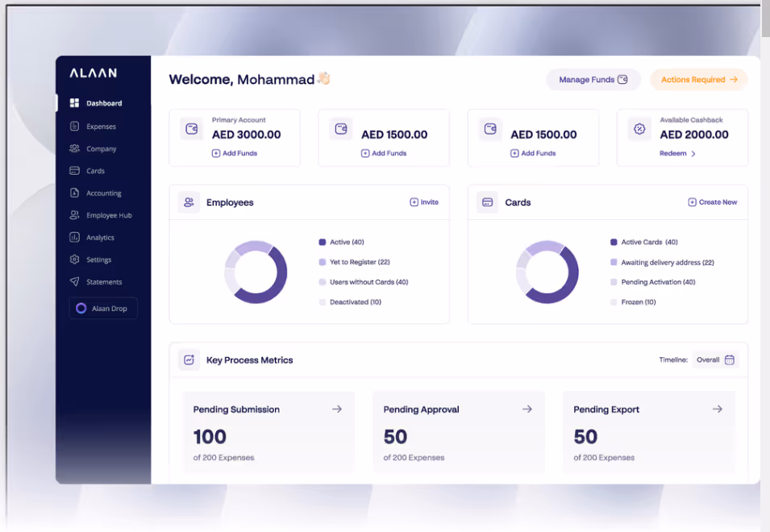This screenshot has width=770, height=532.
Task: Open Pending Submission arrow
Action: click(x=337, y=409)
